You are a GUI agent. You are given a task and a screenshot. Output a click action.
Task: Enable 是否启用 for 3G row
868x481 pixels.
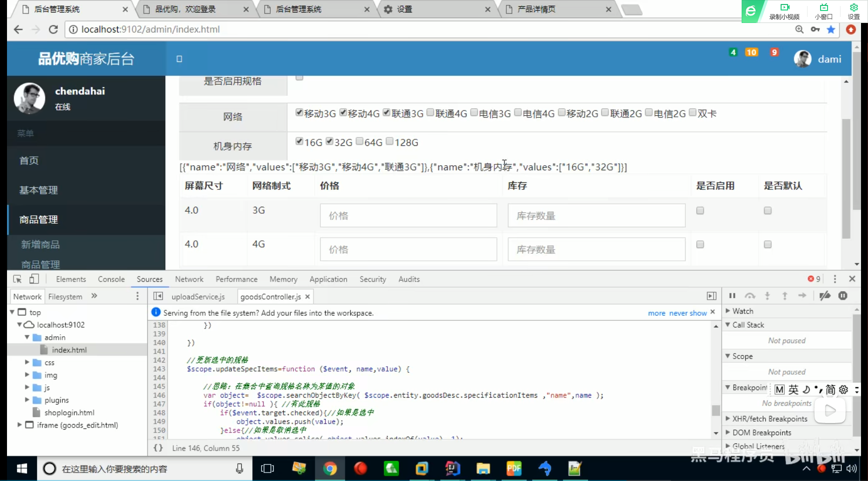(700, 211)
